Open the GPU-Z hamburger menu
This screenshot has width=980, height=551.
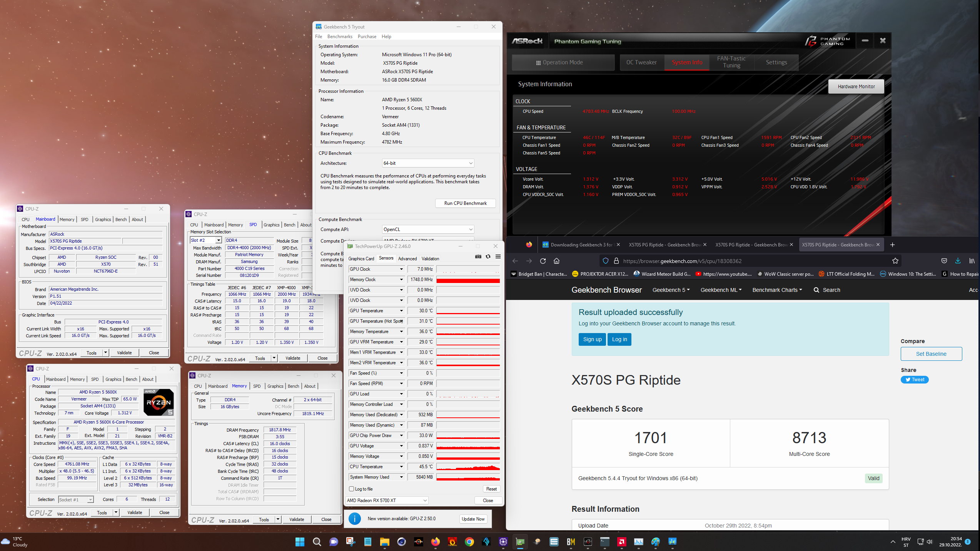pyautogui.click(x=498, y=257)
